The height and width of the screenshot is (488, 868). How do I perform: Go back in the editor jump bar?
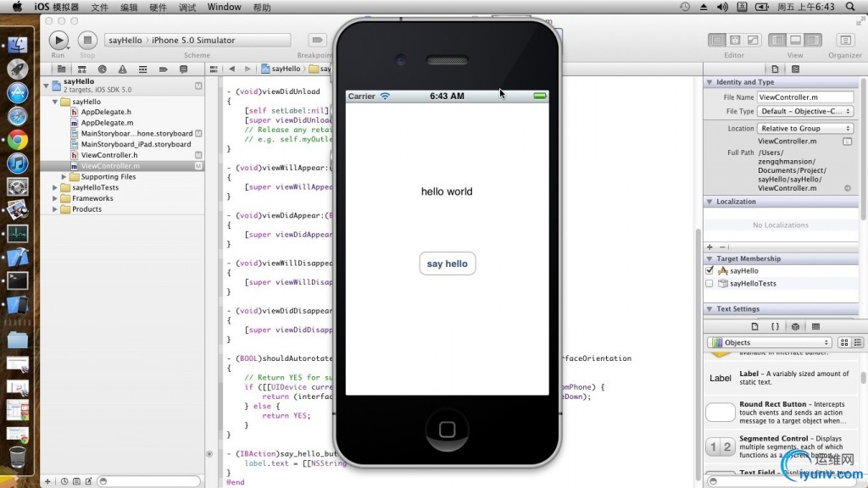(232, 69)
